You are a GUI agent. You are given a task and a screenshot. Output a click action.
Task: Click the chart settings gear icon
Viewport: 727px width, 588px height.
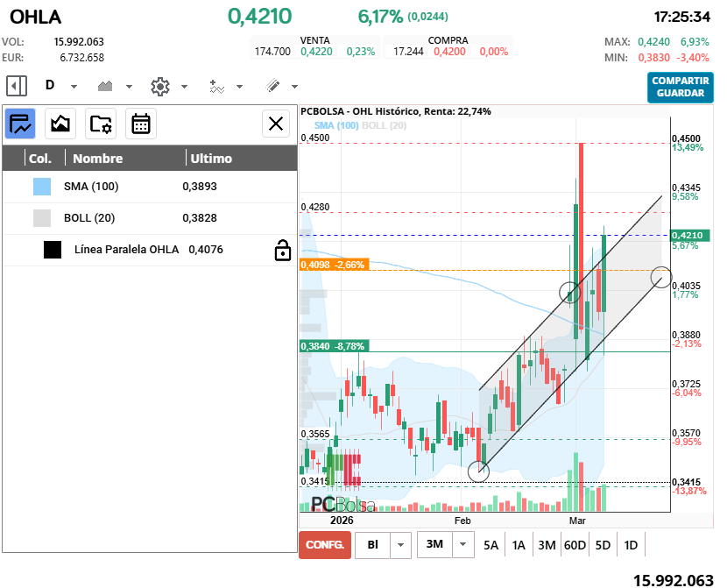[159, 86]
